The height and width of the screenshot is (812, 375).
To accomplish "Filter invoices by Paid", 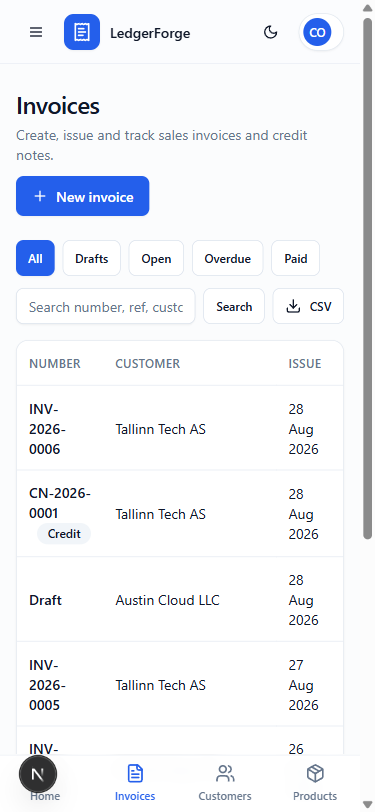I will [x=296, y=258].
